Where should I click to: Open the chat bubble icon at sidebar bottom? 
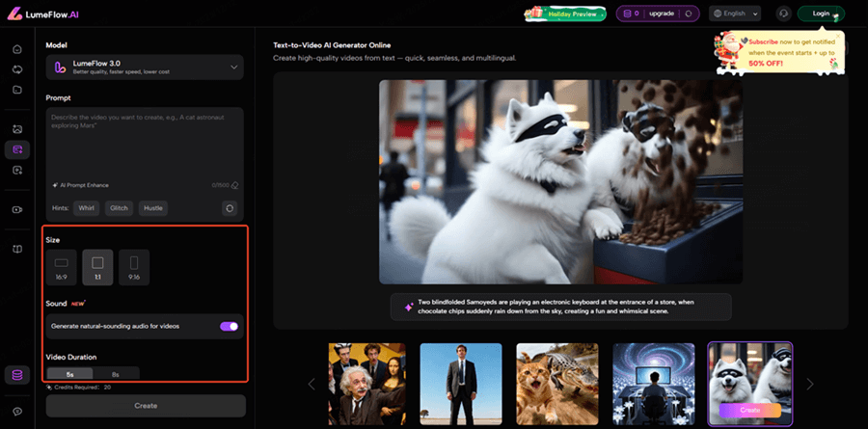[x=17, y=412]
